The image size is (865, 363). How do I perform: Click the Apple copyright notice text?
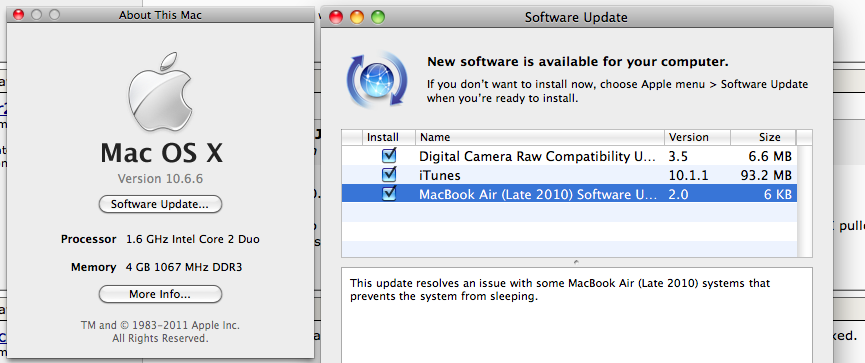160,332
